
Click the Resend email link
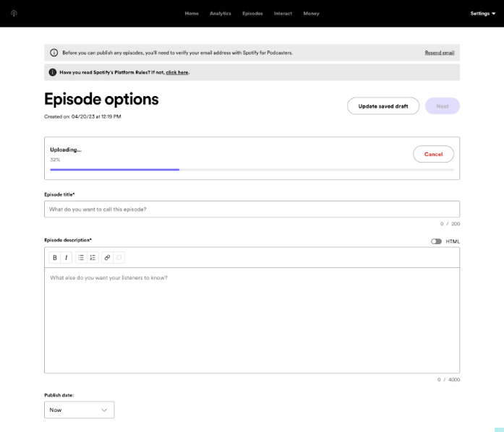click(439, 53)
